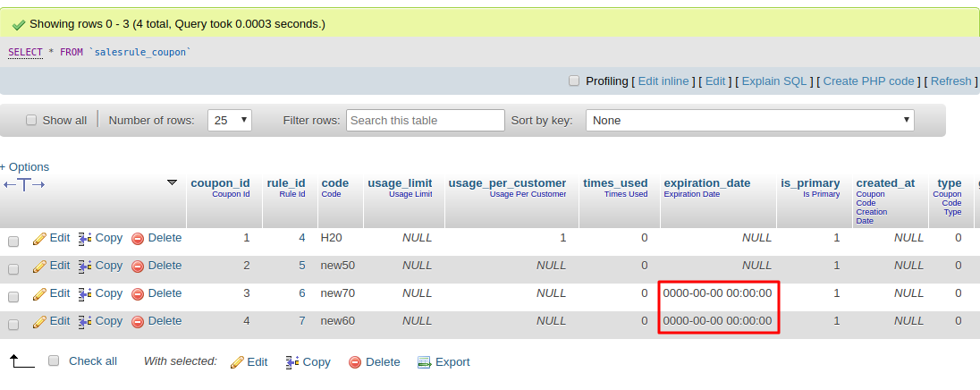Sort by the expiration_date column header
The width and height of the screenshot is (980, 390).
coord(707,183)
